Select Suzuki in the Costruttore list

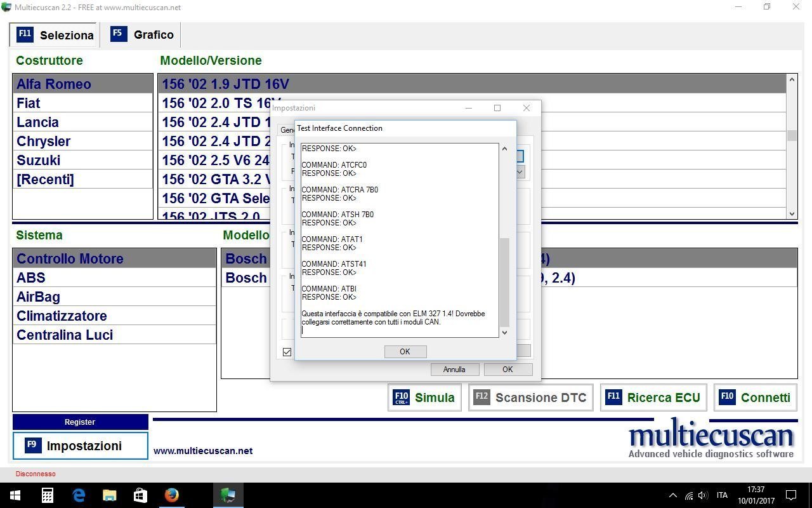click(82, 160)
